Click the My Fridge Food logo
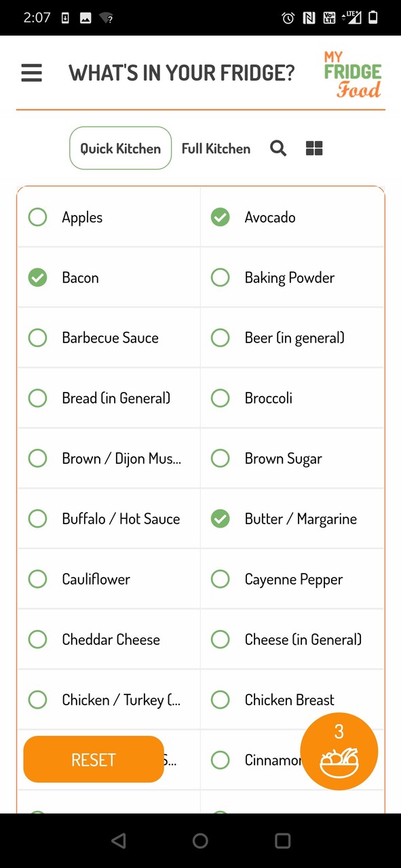 (x=352, y=73)
